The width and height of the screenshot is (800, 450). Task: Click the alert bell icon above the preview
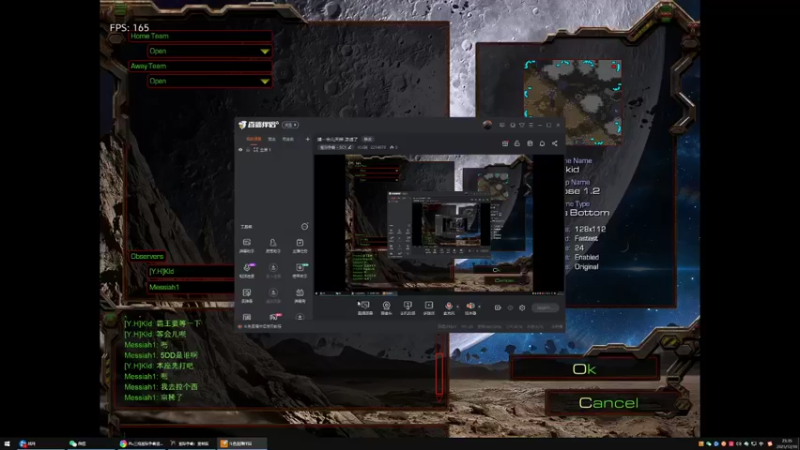(x=517, y=143)
